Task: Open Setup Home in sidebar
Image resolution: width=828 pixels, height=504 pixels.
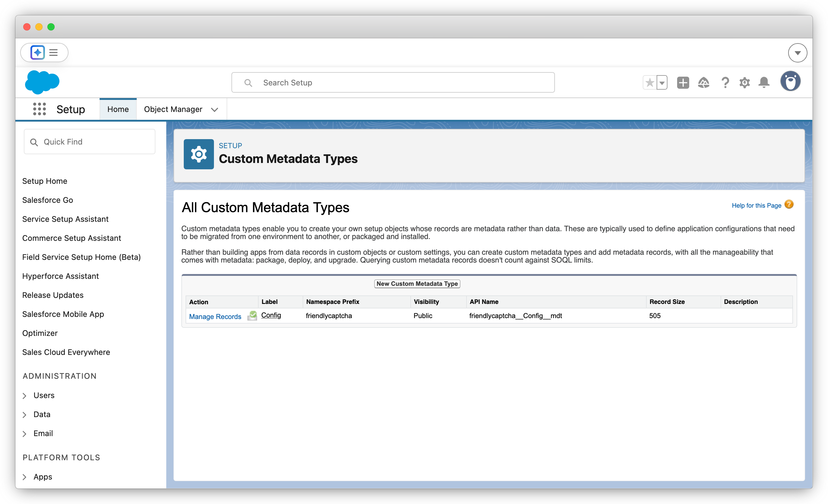Action: [x=45, y=181]
